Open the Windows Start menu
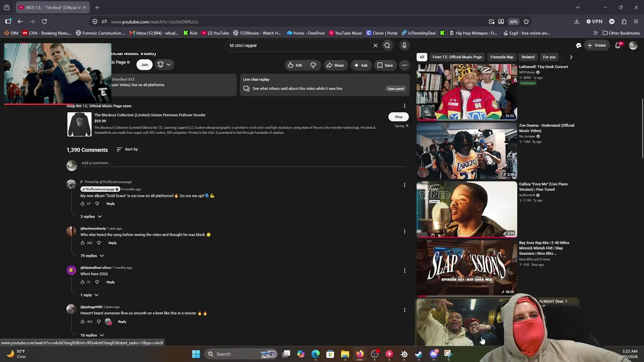 pyautogui.click(x=196, y=354)
